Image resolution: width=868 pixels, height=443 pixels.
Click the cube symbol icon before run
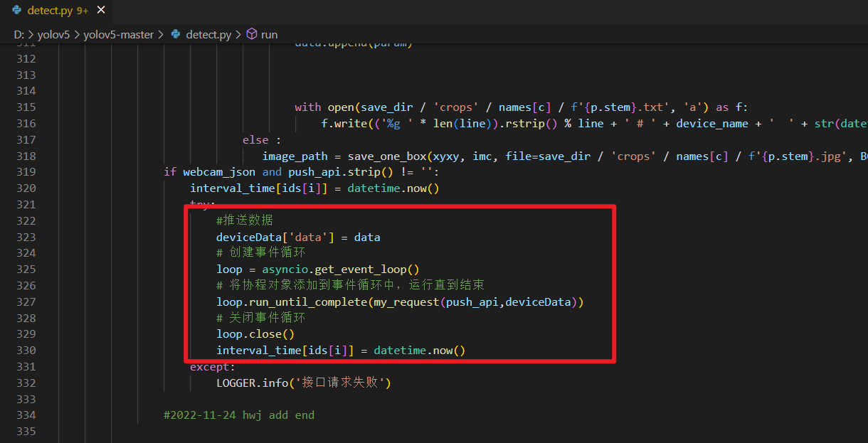(251, 34)
